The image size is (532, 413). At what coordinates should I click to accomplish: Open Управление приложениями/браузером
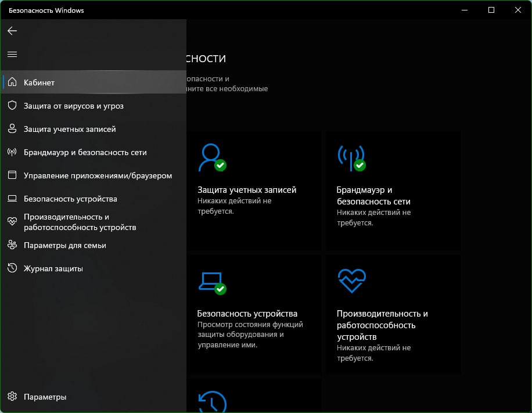point(94,175)
